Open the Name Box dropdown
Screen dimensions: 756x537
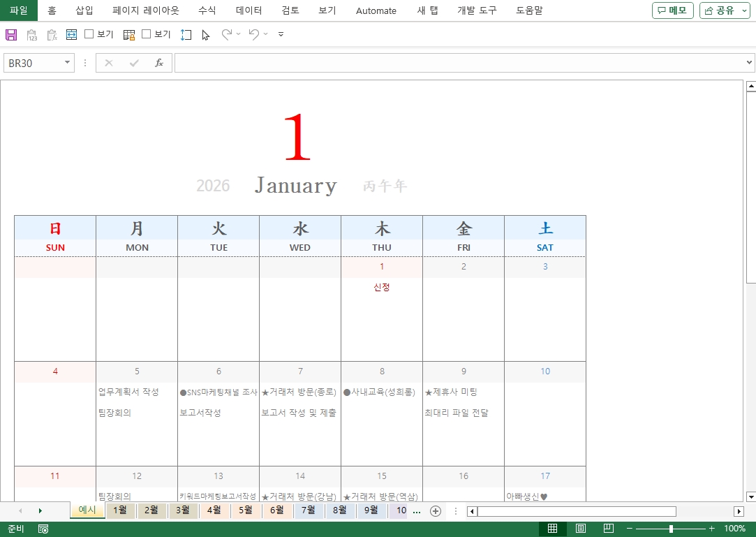coord(68,63)
